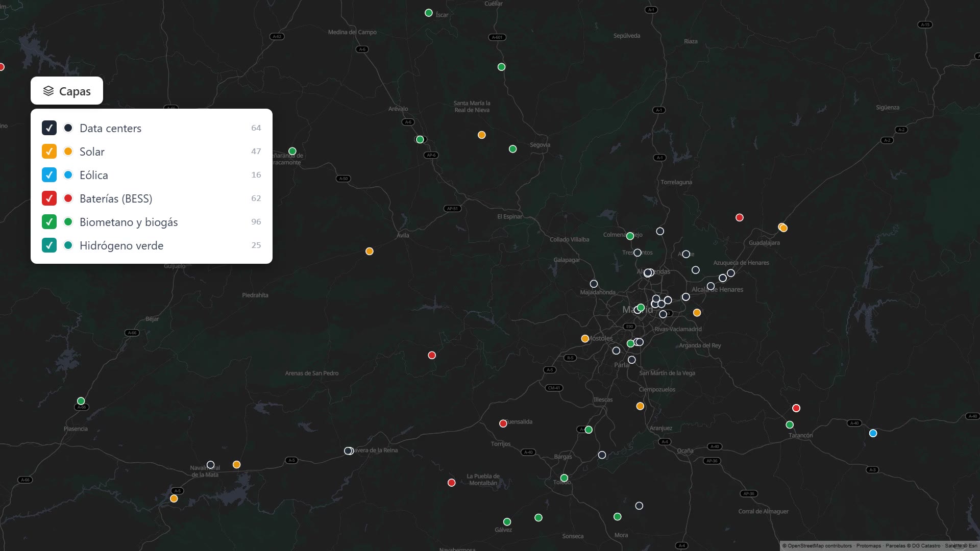This screenshot has width=980, height=551.
Task: Click the Baterías (BESS) label
Action: (116, 199)
